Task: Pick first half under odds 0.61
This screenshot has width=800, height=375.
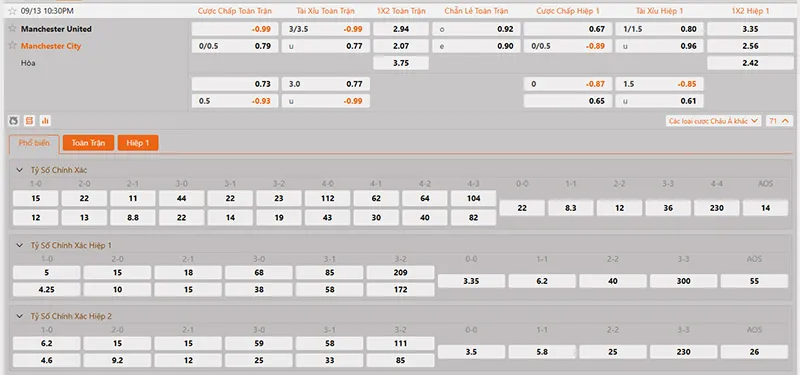Action: pyautogui.click(x=659, y=101)
